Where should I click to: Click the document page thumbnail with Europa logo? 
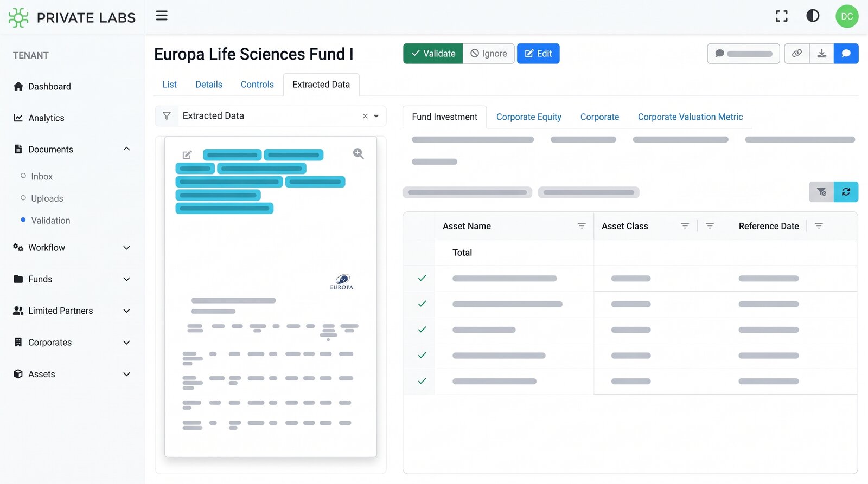[271, 296]
